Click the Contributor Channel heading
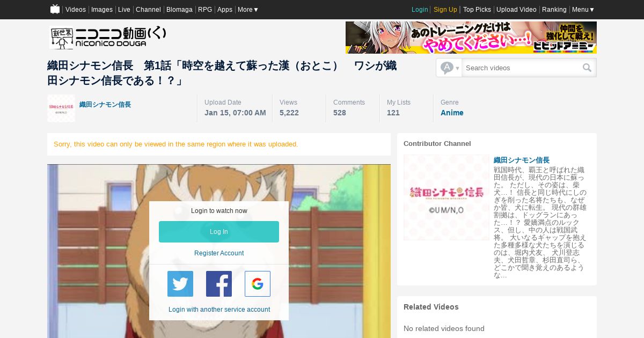 click(x=437, y=144)
